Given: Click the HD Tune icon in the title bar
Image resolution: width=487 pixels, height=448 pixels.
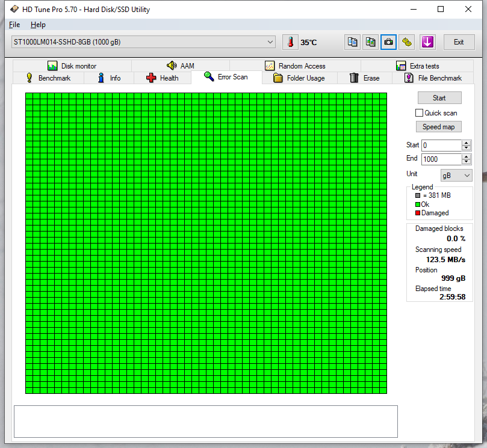Looking at the screenshot, I should pyautogui.click(x=13, y=9).
